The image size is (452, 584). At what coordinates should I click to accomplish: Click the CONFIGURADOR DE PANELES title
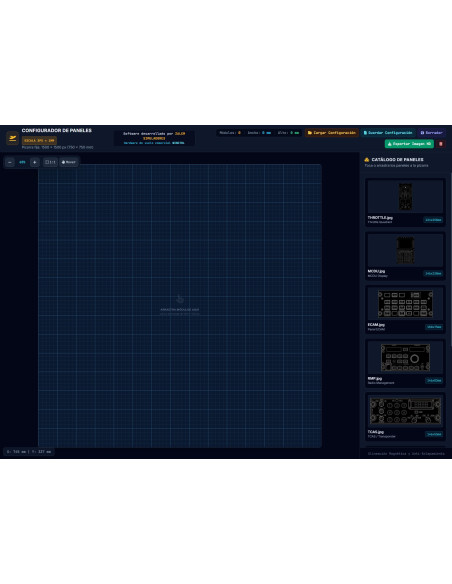tap(57, 130)
